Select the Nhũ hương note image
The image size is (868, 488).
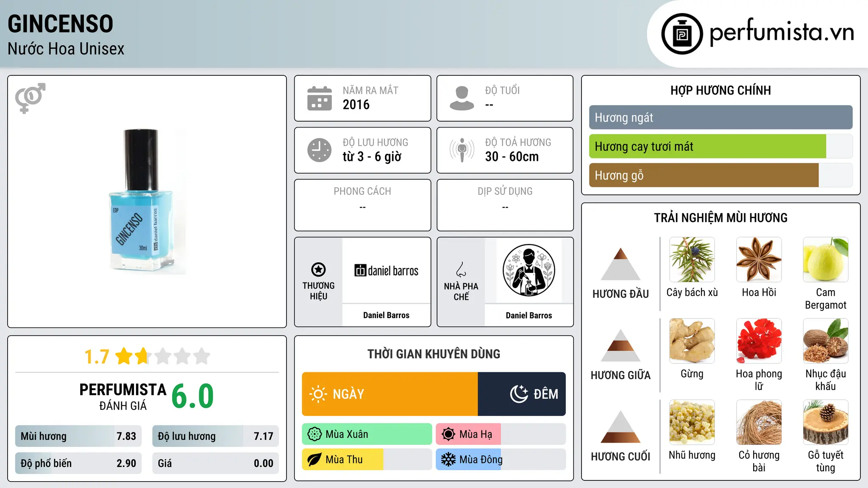(x=692, y=422)
